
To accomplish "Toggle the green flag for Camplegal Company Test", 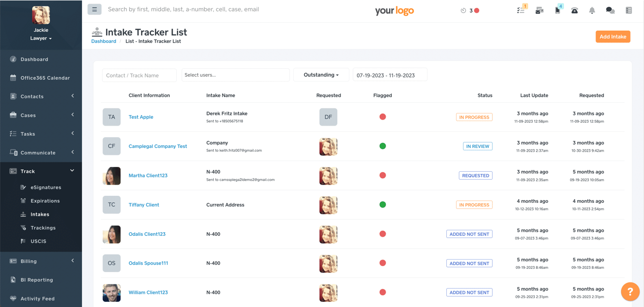I will pyautogui.click(x=382, y=146).
